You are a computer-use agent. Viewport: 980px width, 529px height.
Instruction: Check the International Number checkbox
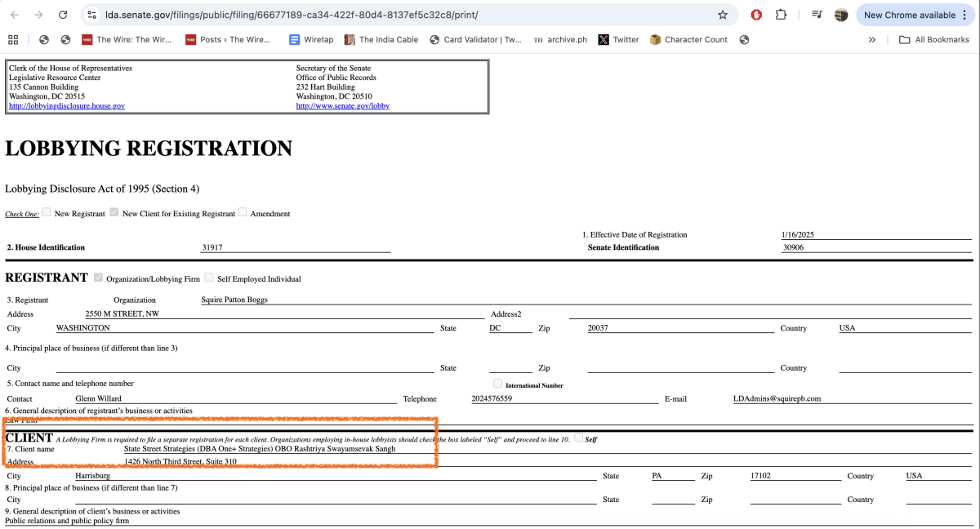[497, 384]
